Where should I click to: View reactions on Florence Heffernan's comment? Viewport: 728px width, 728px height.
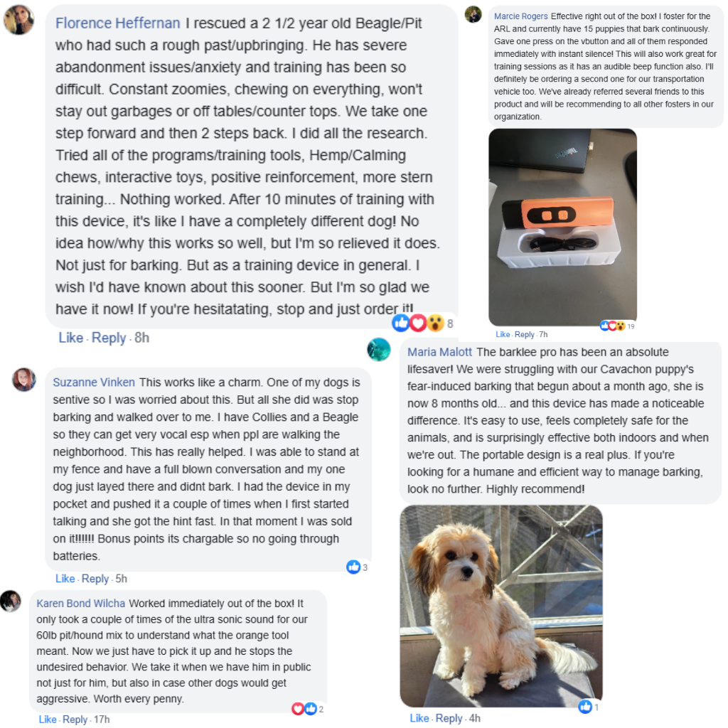[x=422, y=323]
